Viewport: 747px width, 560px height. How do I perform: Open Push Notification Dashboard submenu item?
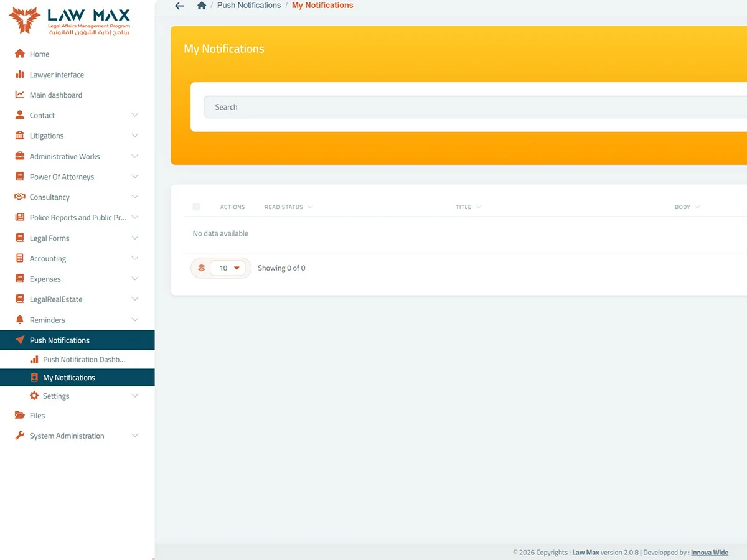coord(77,359)
